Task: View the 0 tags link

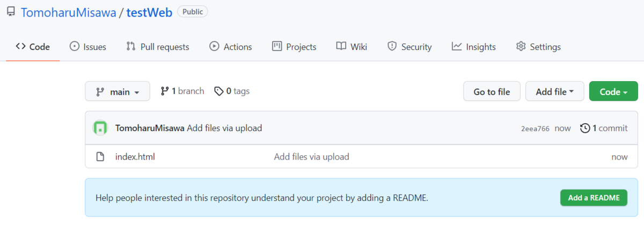Action: click(232, 91)
